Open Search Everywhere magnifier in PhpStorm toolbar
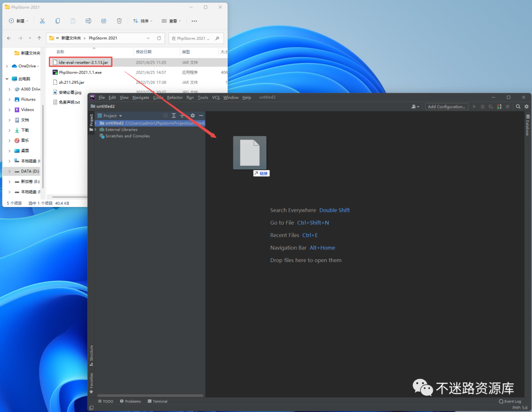 click(x=518, y=106)
